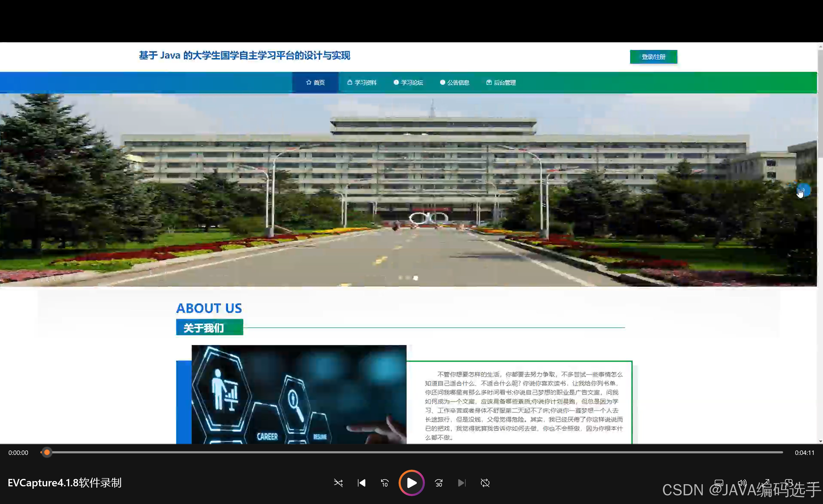Click the round icon beside 公告信息
The height and width of the screenshot is (504, 823).
click(443, 82)
